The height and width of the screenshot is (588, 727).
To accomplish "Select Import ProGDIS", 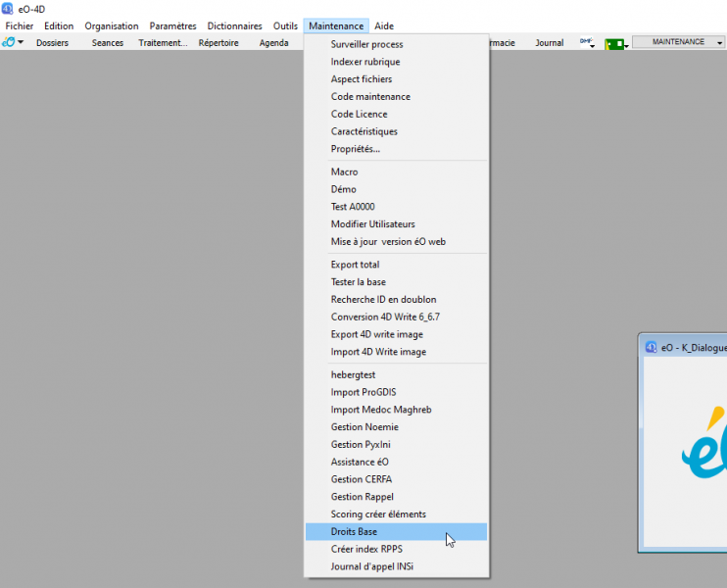I will click(x=397, y=392).
